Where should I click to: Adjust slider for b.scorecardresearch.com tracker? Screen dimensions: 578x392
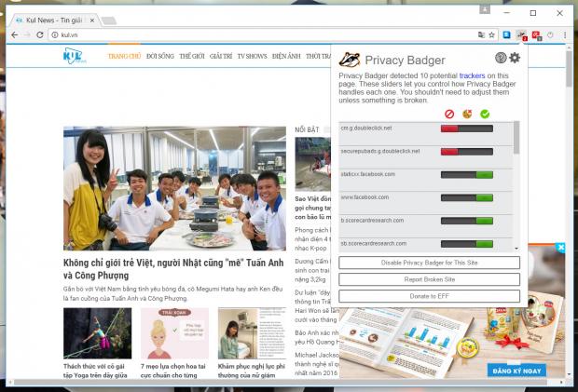466,221
